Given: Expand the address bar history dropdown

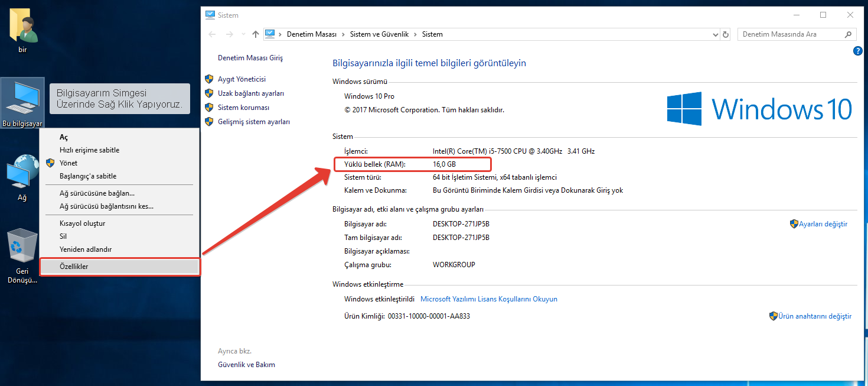Looking at the screenshot, I should click(x=715, y=34).
